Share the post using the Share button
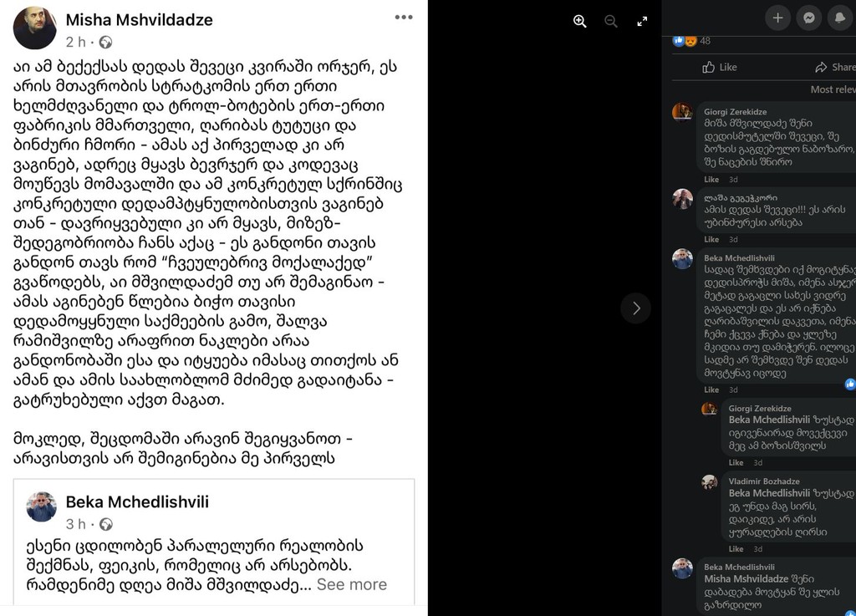Screen dimensions: 856x616 (x=835, y=67)
